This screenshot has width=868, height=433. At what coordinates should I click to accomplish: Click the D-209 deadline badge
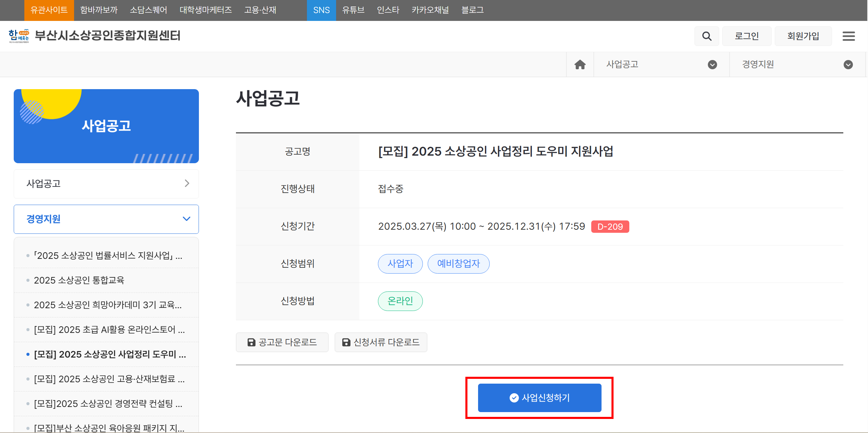click(x=610, y=226)
